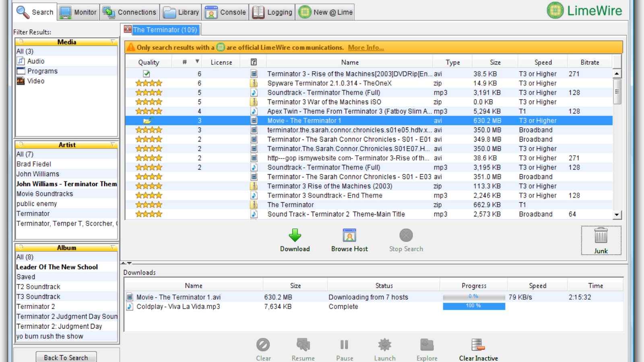Sort results by Speed column header
The width and height of the screenshot is (644, 362).
543,62
